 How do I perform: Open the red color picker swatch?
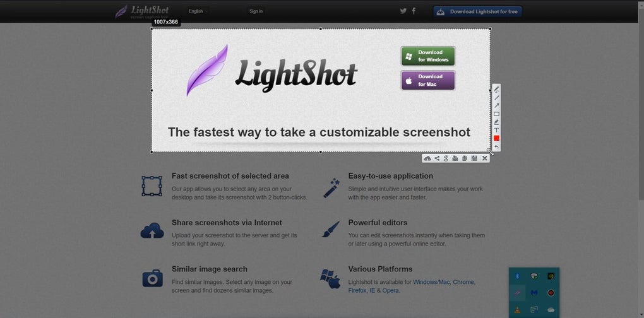point(496,138)
